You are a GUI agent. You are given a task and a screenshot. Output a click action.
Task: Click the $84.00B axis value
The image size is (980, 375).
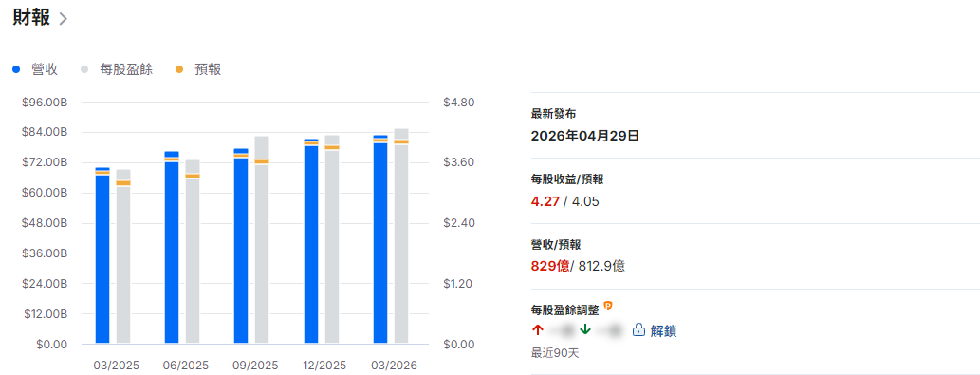click(x=45, y=133)
